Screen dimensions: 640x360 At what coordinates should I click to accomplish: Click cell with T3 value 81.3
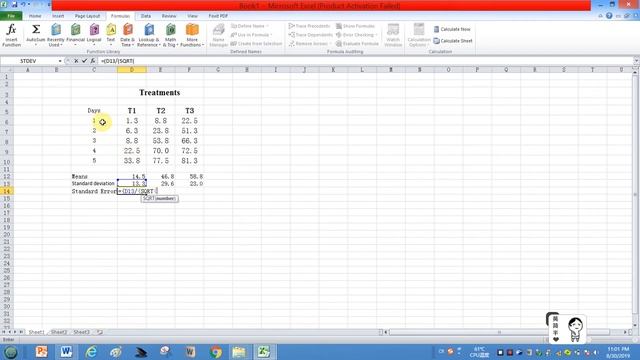pyautogui.click(x=189, y=161)
